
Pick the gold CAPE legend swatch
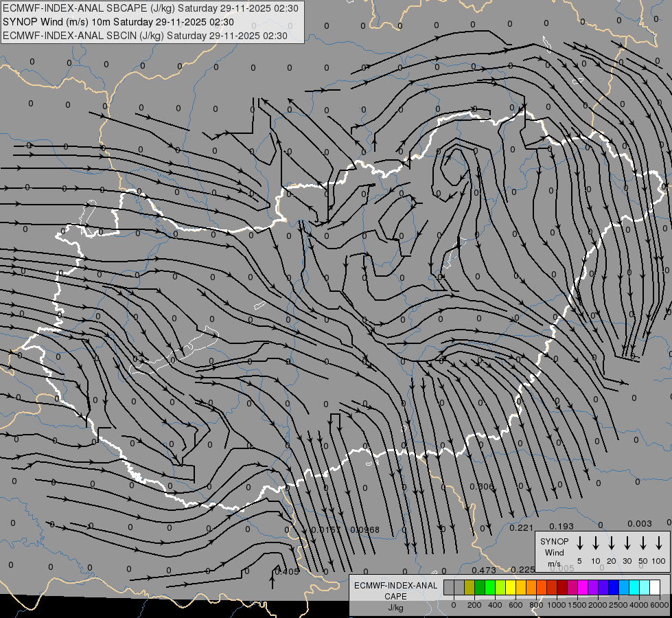pyautogui.click(x=521, y=587)
